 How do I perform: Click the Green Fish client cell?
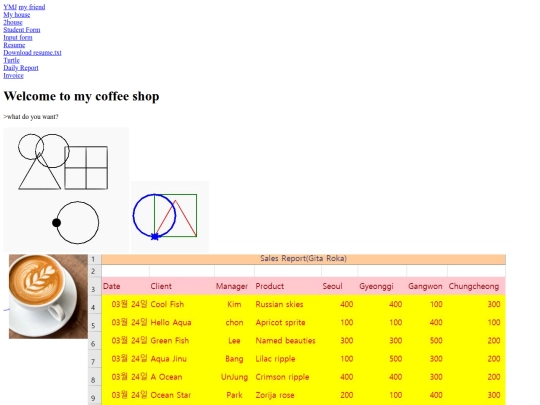tap(170, 341)
